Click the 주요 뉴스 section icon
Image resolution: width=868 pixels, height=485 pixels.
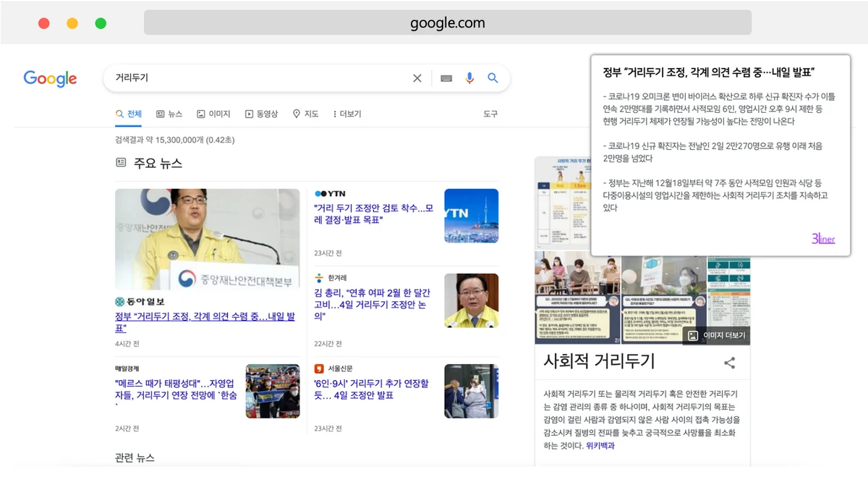pos(121,163)
